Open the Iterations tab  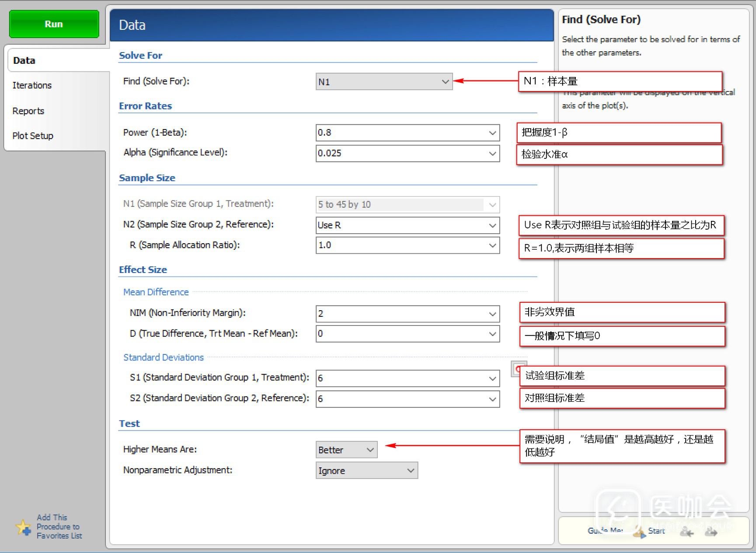tap(32, 85)
